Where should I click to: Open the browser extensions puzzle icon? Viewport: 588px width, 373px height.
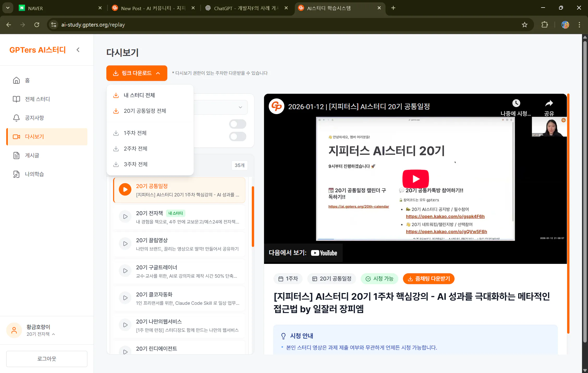tap(544, 25)
